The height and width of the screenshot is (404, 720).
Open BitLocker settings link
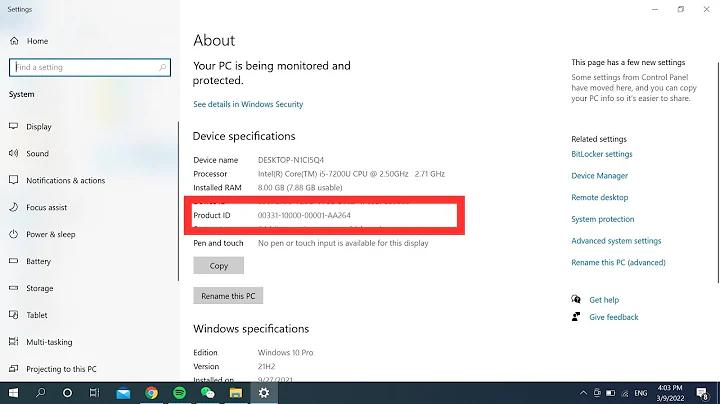click(602, 154)
